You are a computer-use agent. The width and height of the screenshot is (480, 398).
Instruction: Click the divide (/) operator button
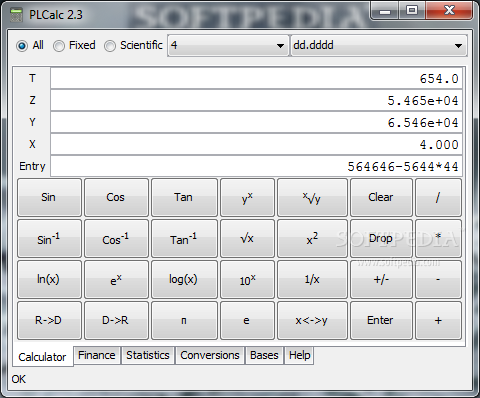coord(438,197)
